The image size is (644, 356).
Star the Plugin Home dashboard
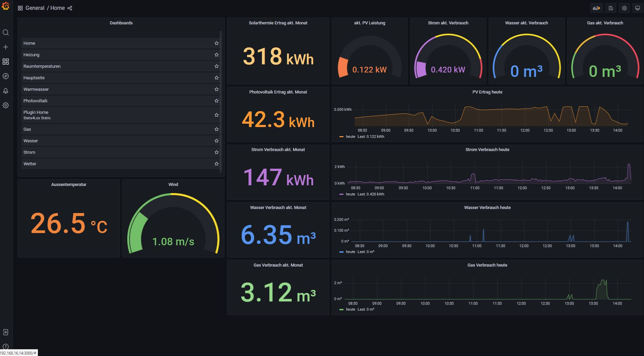pos(217,115)
